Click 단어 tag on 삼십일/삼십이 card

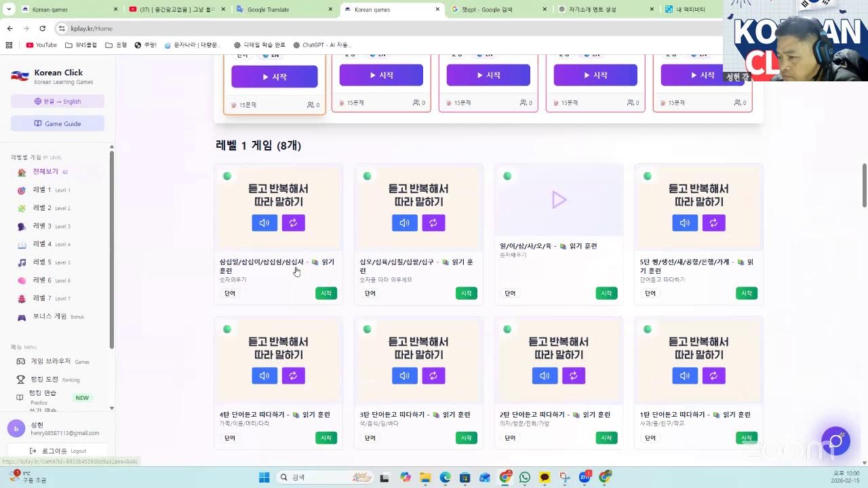[230, 293]
